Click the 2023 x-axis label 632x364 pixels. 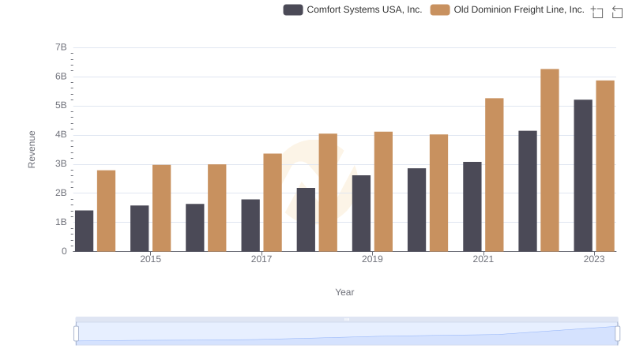point(594,259)
